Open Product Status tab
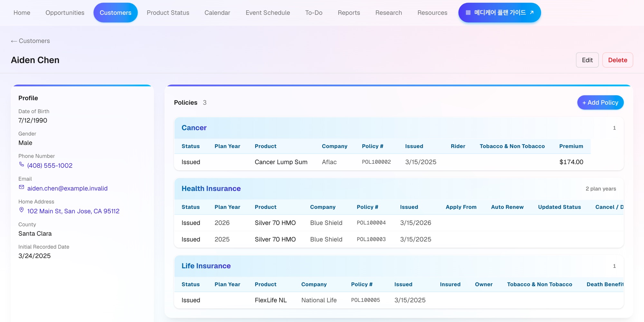 click(168, 13)
